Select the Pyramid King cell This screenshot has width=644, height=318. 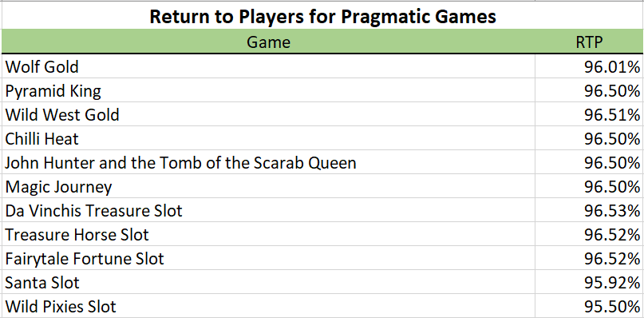(x=269, y=90)
